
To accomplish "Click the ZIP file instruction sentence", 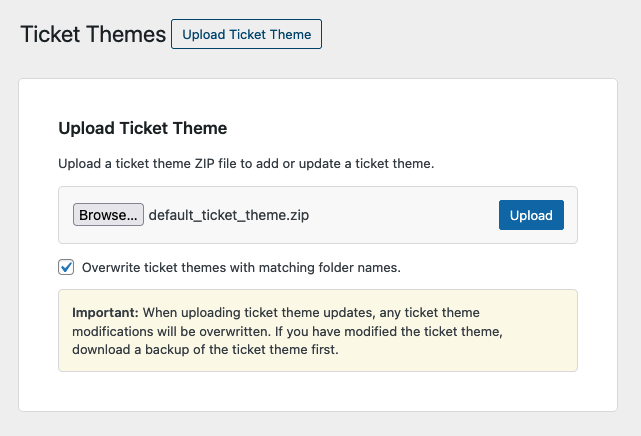I will pos(246,163).
